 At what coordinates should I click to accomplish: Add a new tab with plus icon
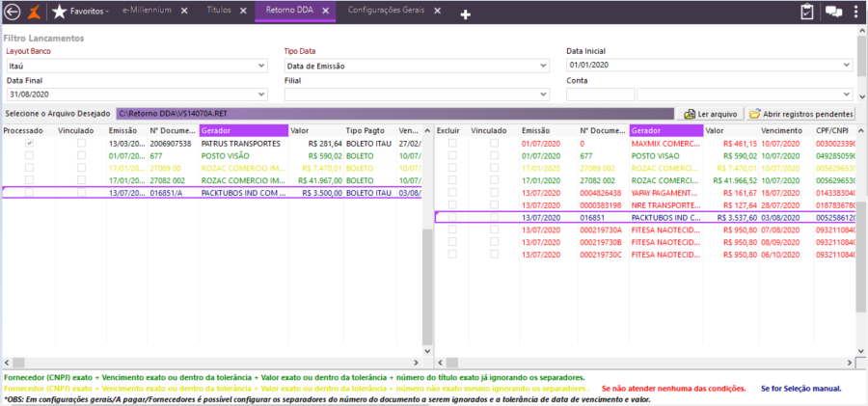pyautogui.click(x=466, y=15)
